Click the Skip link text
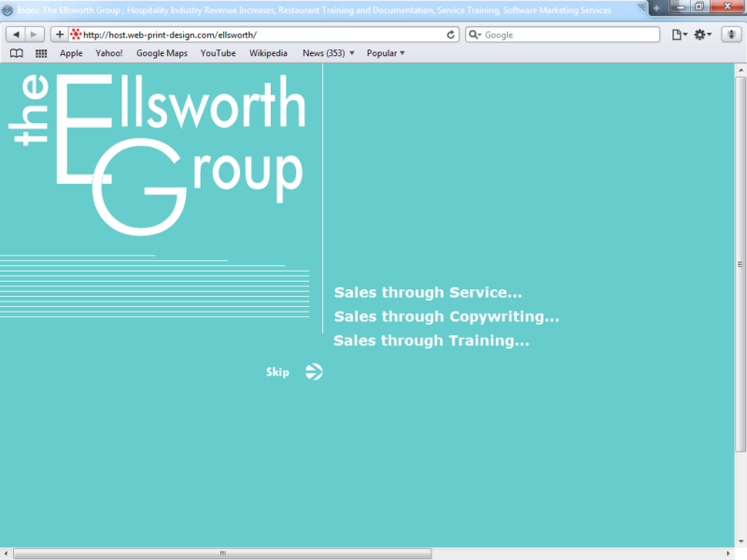Image resolution: width=747 pixels, height=560 pixels. tap(277, 371)
